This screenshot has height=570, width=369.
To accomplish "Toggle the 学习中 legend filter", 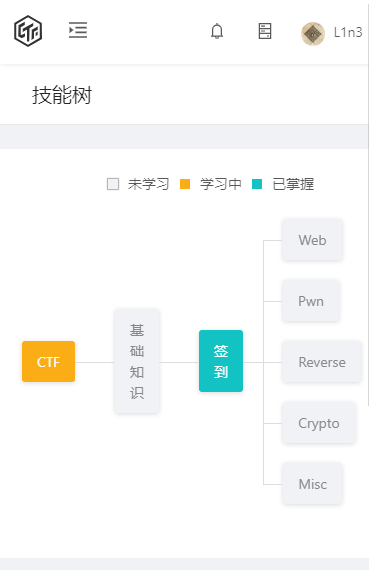I will (211, 184).
